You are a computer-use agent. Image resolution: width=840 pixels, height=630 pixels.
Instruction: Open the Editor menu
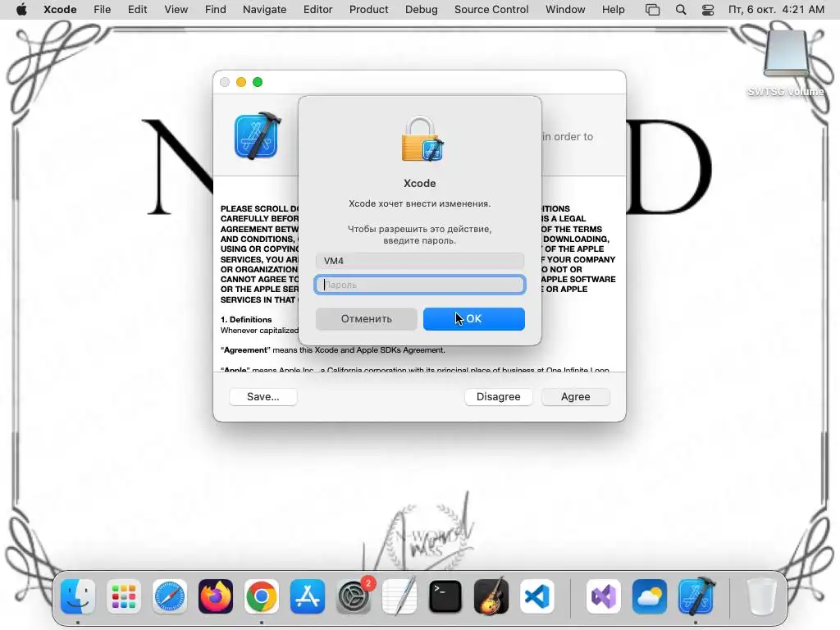(x=318, y=10)
